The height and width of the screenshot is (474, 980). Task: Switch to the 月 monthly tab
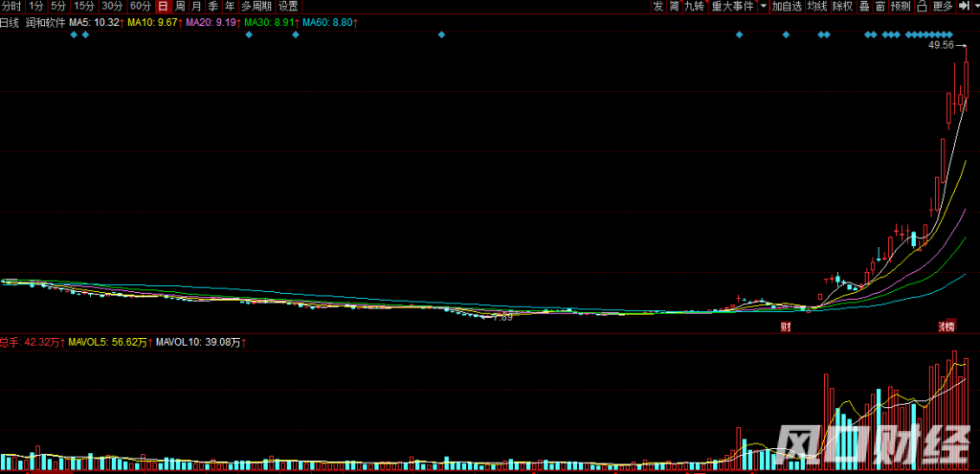pyautogui.click(x=196, y=7)
